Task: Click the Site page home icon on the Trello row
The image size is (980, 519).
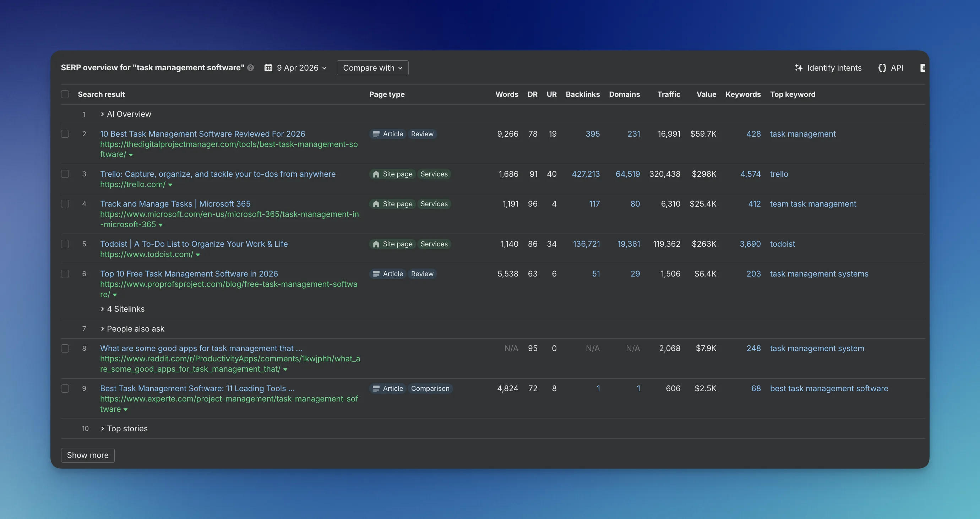Action: tap(376, 174)
